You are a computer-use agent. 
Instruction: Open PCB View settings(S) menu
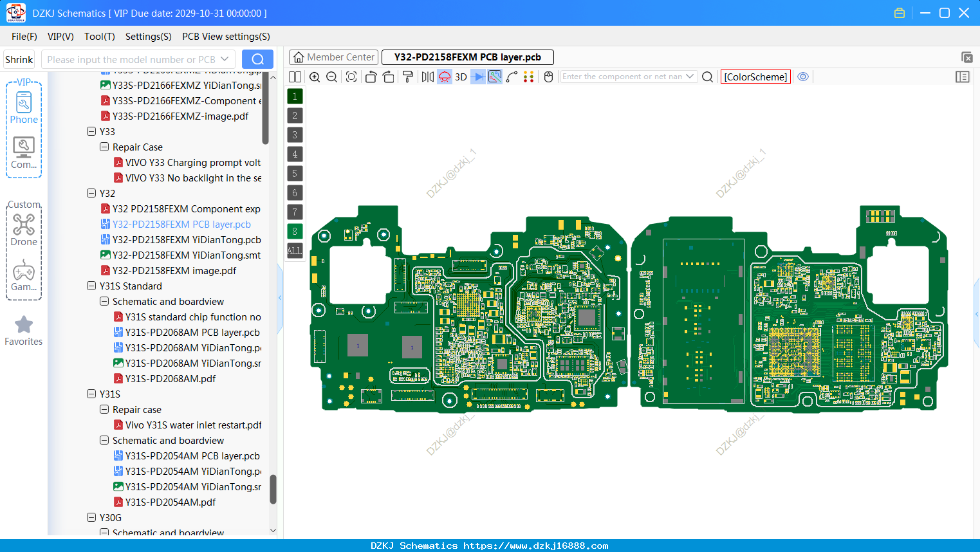pos(226,37)
